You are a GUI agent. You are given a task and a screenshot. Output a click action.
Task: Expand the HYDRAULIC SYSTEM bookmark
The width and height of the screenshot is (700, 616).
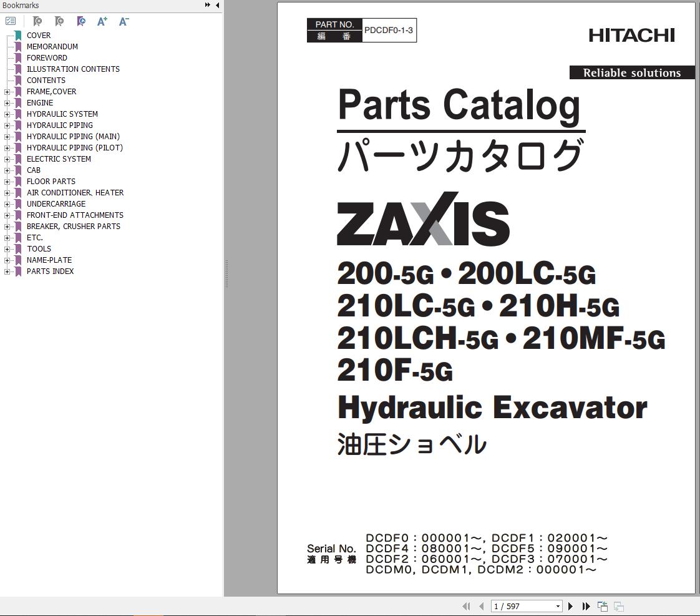(7, 114)
